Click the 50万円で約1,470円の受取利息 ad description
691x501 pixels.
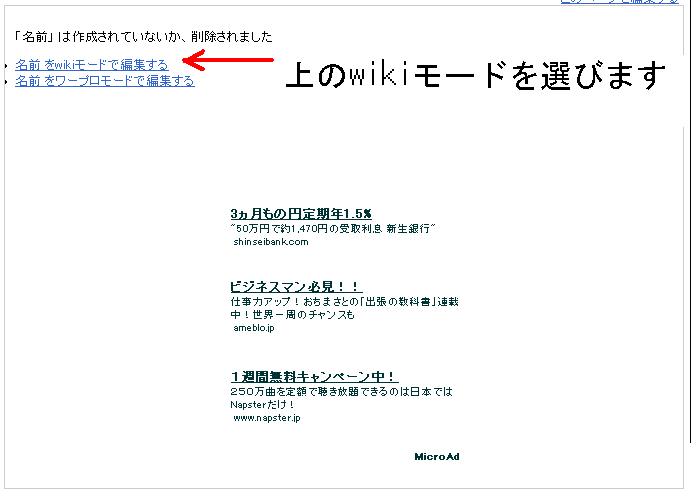pyautogui.click(x=332, y=228)
